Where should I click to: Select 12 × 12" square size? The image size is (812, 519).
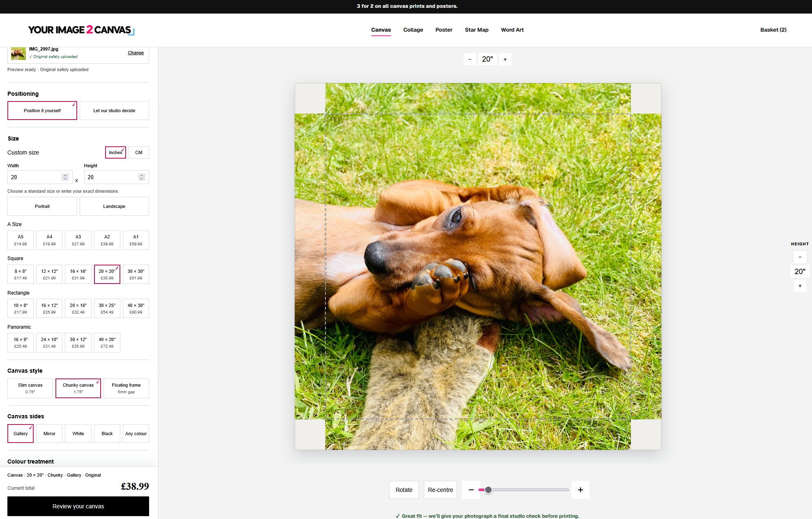(49, 274)
